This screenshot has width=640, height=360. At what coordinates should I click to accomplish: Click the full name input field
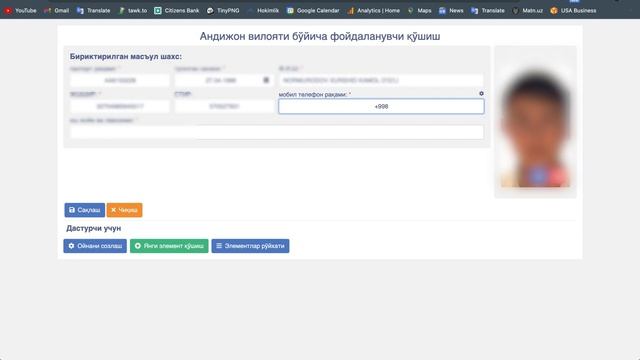(x=381, y=80)
